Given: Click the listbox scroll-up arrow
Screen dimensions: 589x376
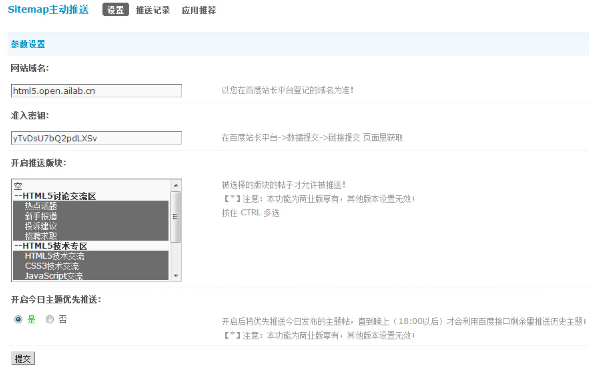Looking at the screenshot, I should 175,186.
